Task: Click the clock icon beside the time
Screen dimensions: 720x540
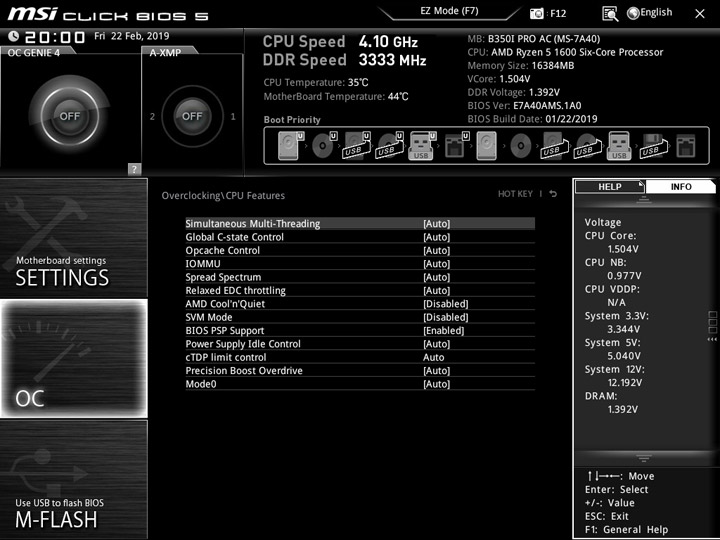Action: pos(13,36)
